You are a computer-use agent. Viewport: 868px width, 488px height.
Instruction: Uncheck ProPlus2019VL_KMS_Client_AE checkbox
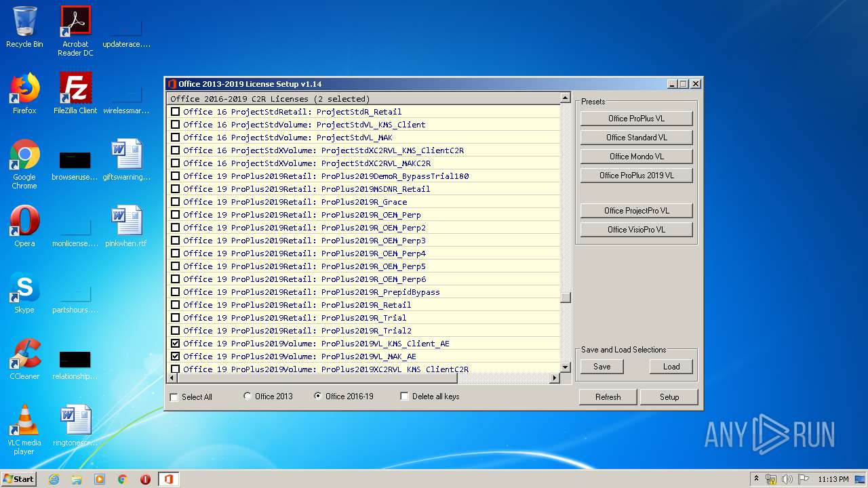(x=175, y=344)
